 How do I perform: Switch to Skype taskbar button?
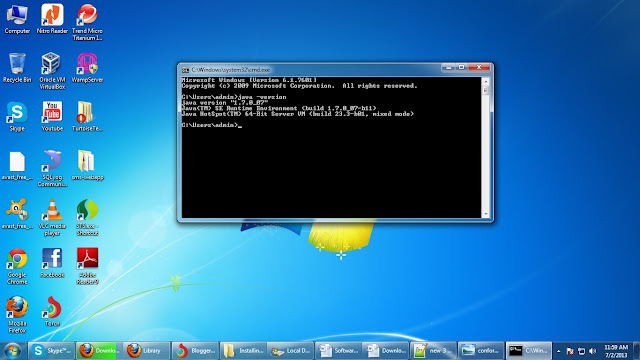(51, 351)
